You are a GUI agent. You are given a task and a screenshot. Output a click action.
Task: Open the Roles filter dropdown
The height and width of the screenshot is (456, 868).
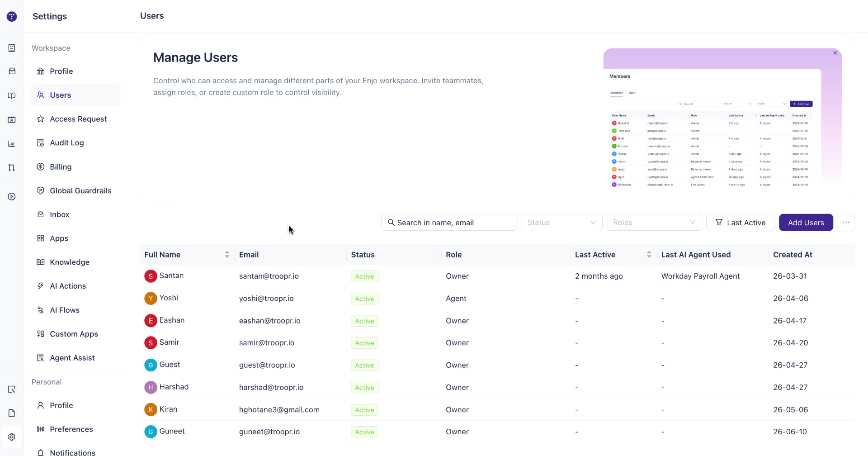pos(654,223)
